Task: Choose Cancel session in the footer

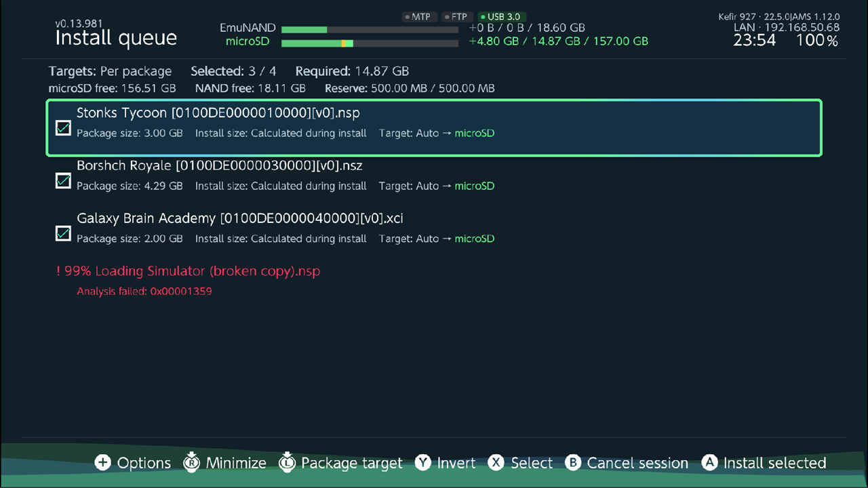Action: coord(637,464)
